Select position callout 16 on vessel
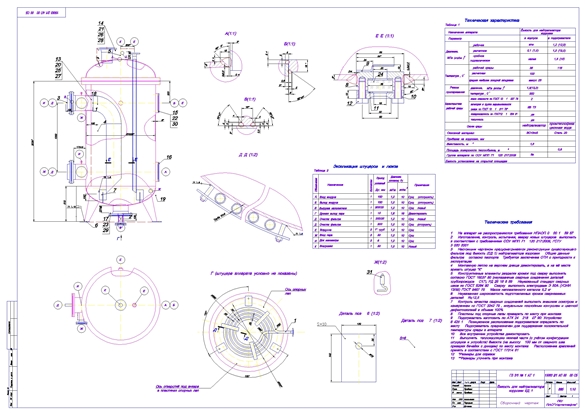This screenshot has width=585, height=413. pos(169,157)
